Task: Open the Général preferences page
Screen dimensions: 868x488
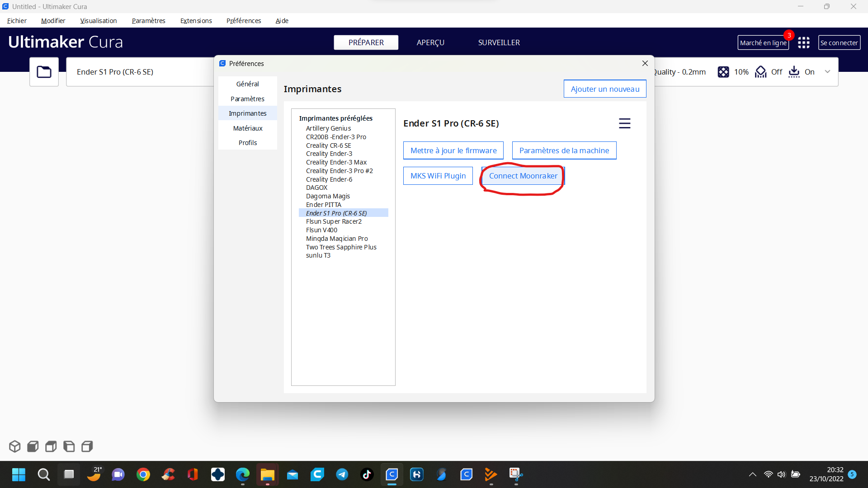Action: pyautogui.click(x=247, y=84)
